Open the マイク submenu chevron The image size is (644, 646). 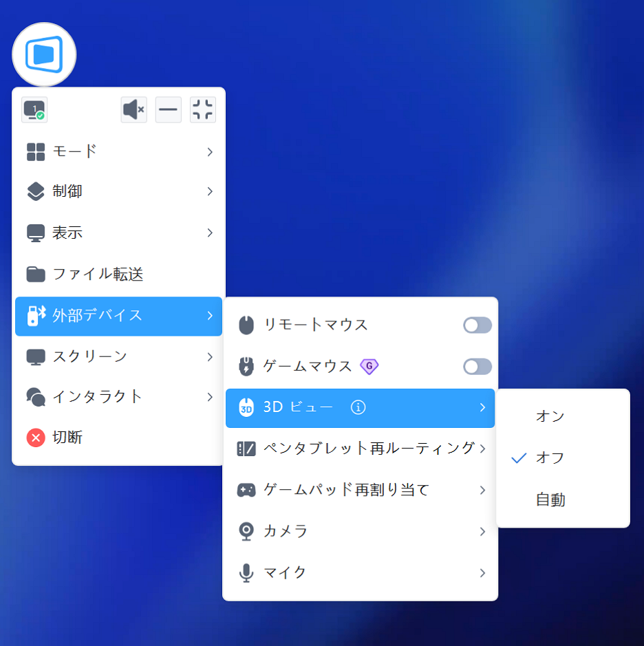coord(482,573)
